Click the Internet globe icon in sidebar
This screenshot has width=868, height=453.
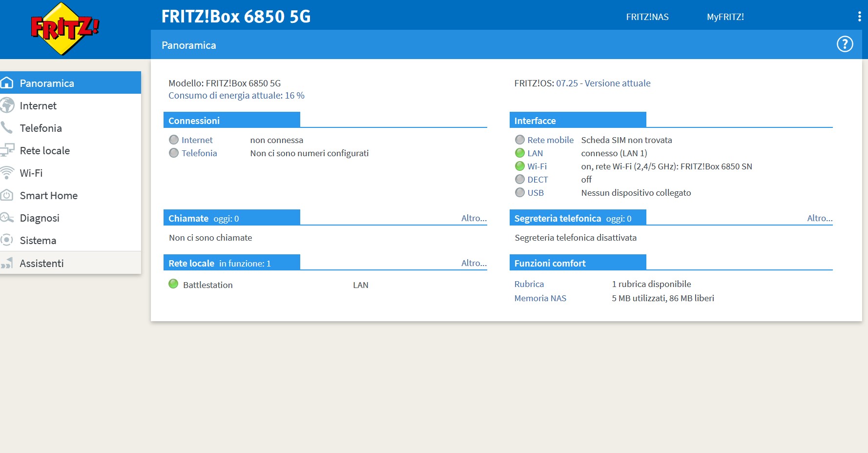[x=7, y=105]
